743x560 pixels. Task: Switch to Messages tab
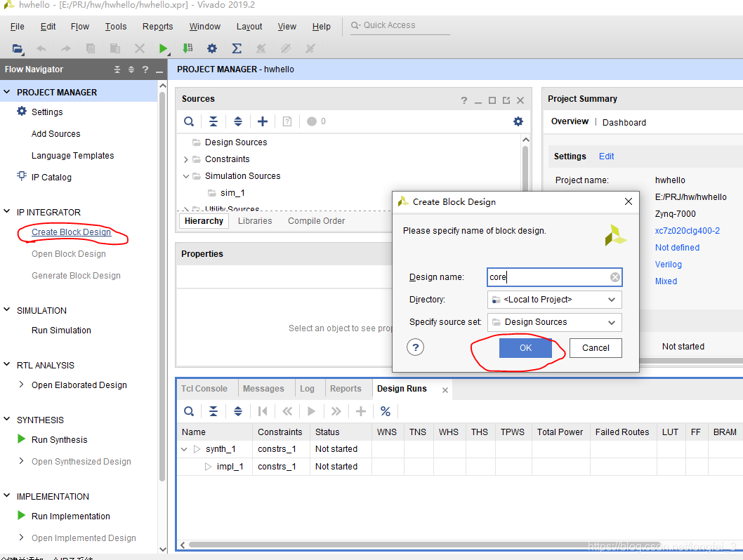263,389
